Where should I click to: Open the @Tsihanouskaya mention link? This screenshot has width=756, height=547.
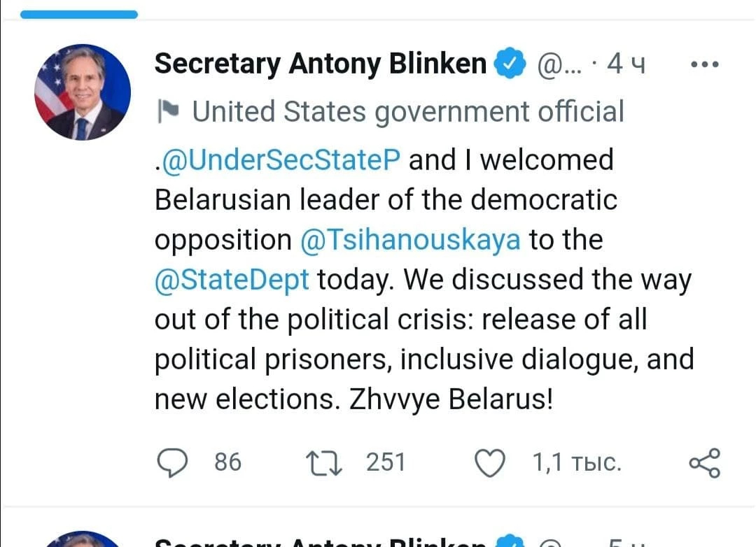tap(410, 240)
